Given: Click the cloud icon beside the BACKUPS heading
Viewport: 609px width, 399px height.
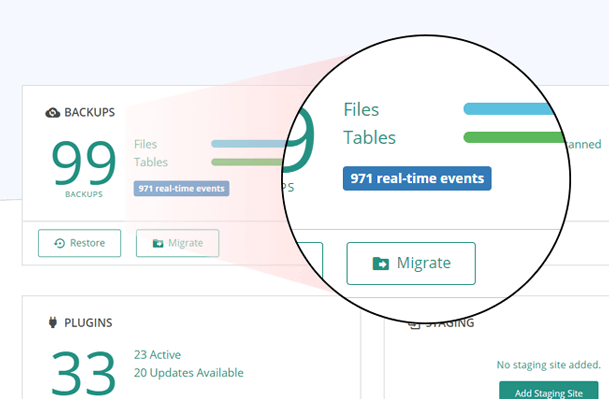Looking at the screenshot, I should click(x=53, y=113).
